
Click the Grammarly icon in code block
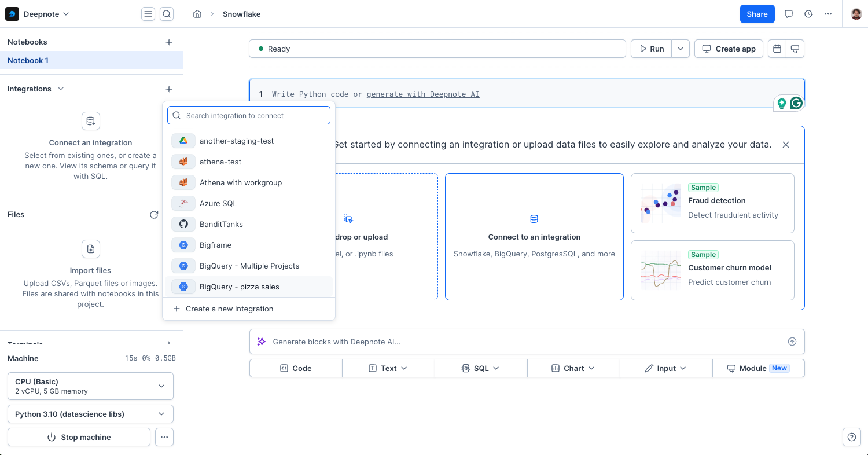click(796, 103)
